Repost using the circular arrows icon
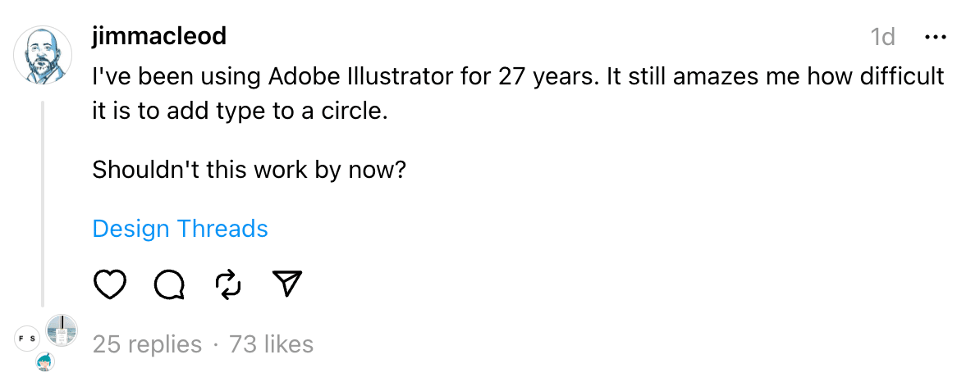 (228, 284)
